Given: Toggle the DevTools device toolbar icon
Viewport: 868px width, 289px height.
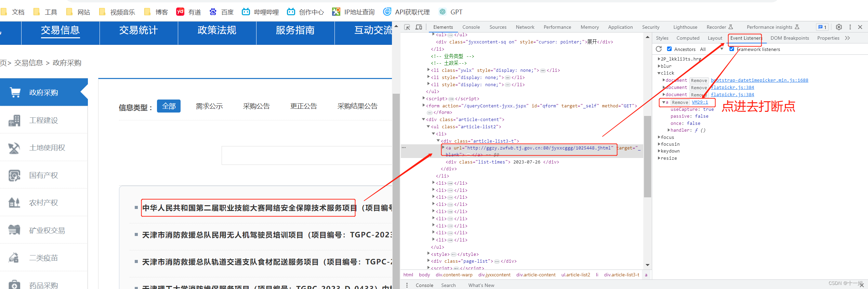Looking at the screenshot, I should [419, 27].
